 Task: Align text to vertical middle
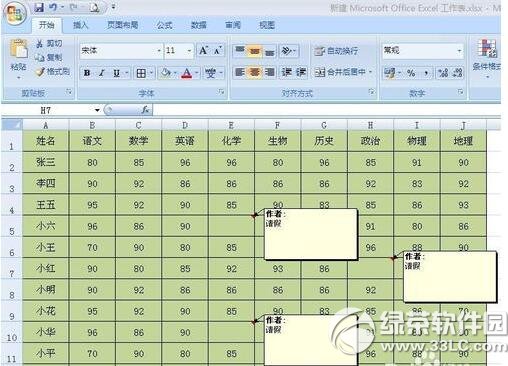tap(254, 51)
